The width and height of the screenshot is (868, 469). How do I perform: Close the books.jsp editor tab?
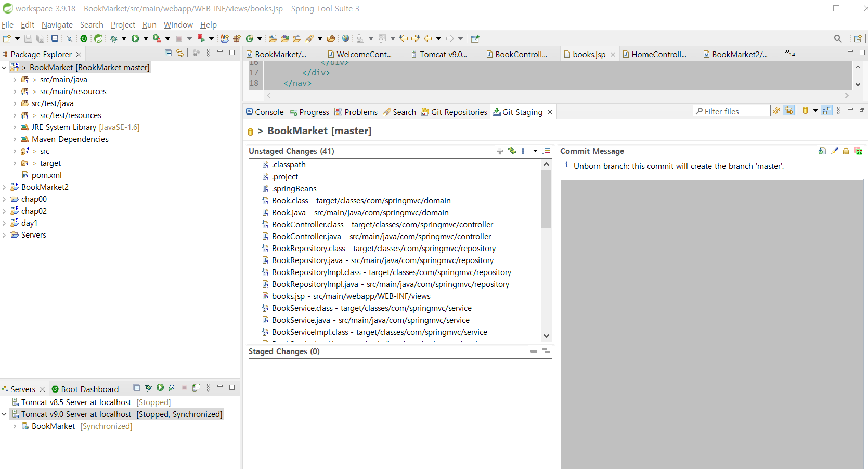[613, 54]
